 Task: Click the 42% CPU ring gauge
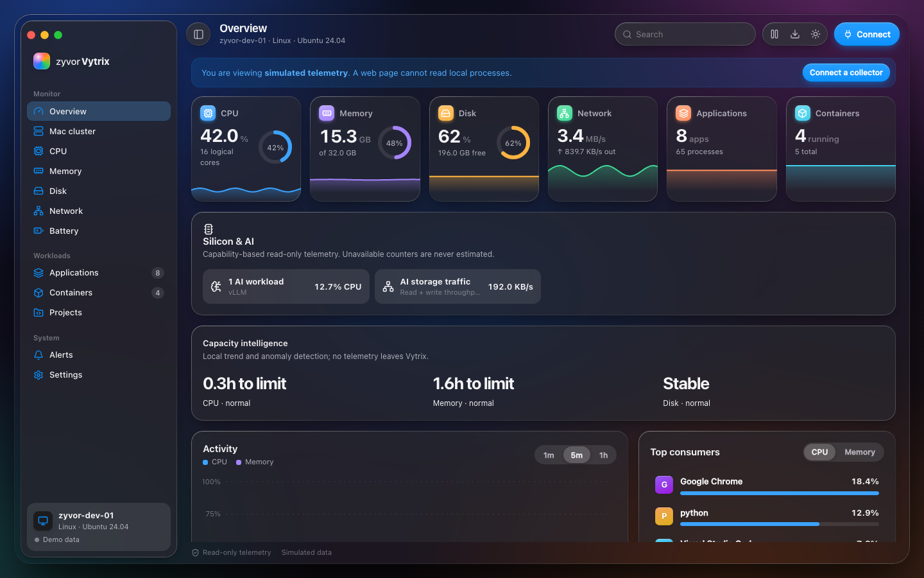click(x=275, y=147)
